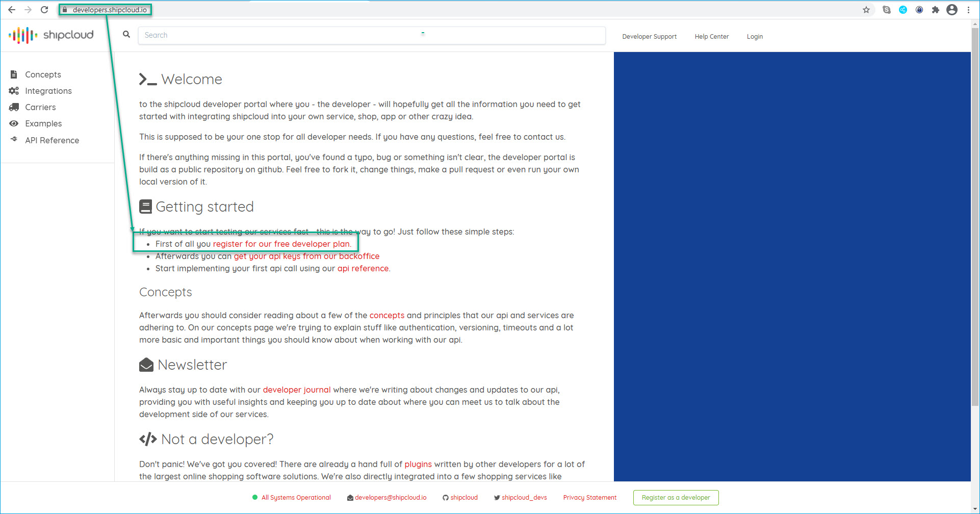Open the shipcloud GitHub footer link
Screen dimensions: 980x514
point(464,498)
